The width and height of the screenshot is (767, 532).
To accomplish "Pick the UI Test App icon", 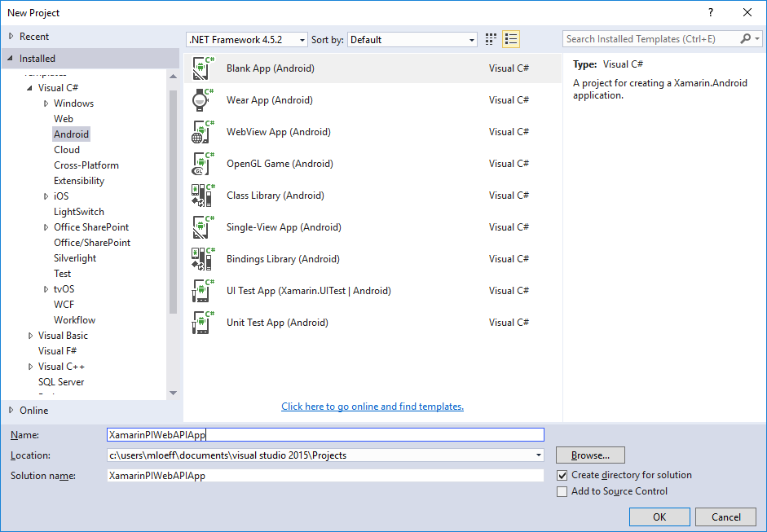I will click(203, 291).
